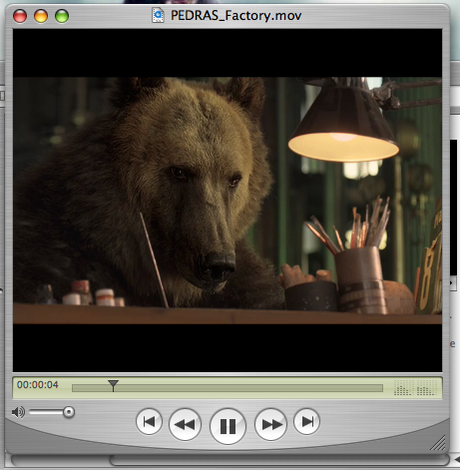This screenshot has height=470, width=460.
Task: Jump to the beginning of the movie
Action: pyautogui.click(x=149, y=422)
